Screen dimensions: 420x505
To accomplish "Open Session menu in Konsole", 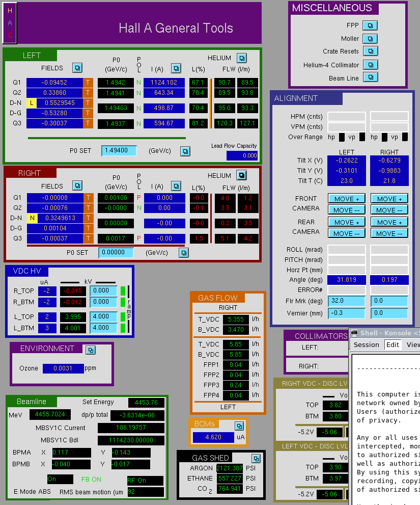I will pos(366,344).
